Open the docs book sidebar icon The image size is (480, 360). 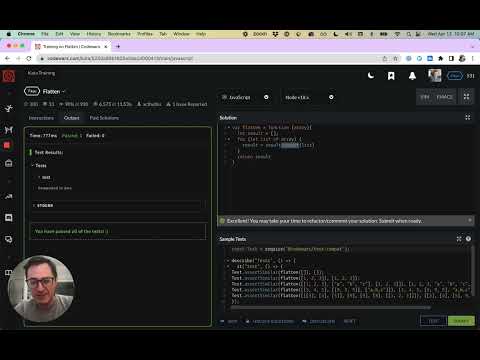pyautogui.click(x=8, y=273)
